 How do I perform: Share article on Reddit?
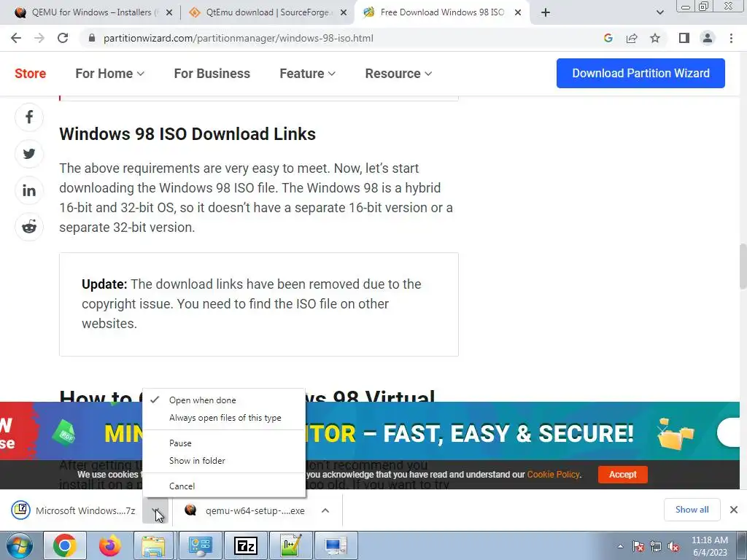tap(29, 227)
